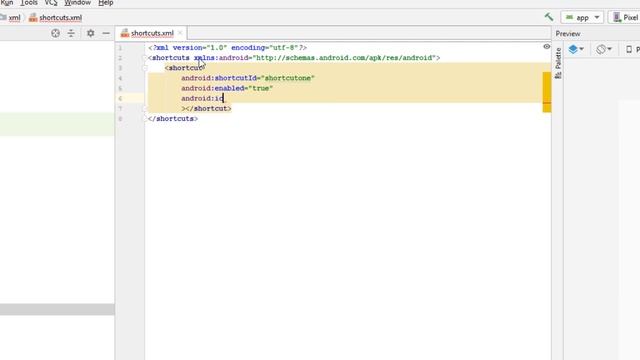Select the green highlighted row in project panel
This screenshot has height=360, width=640.
coord(57,124)
